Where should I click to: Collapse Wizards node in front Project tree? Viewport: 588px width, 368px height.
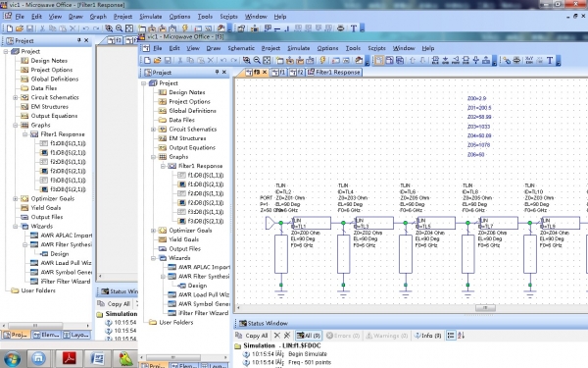pyautogui.click(x=154, y=258)
